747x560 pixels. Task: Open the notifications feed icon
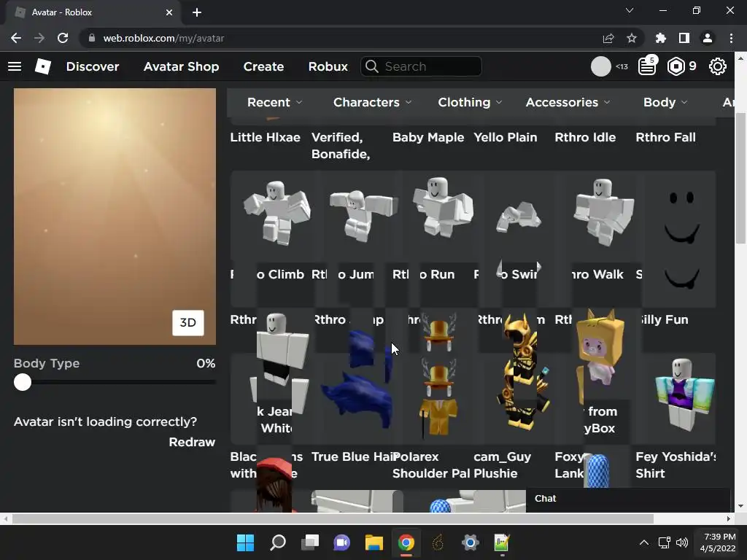click(648, 66)
